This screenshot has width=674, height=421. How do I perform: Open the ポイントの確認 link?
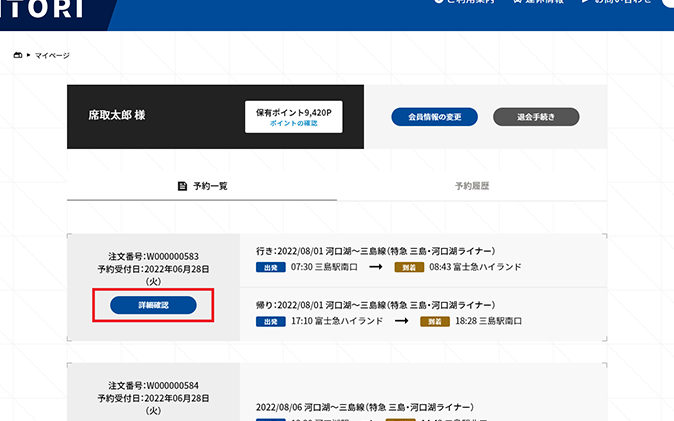(294, 123)
